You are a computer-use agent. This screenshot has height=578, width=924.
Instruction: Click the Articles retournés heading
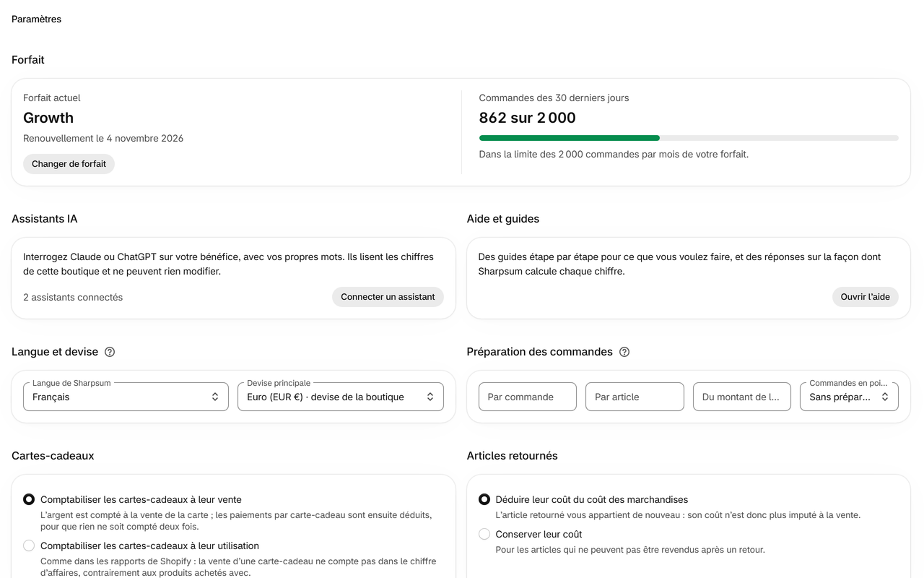tap(513, 456)
